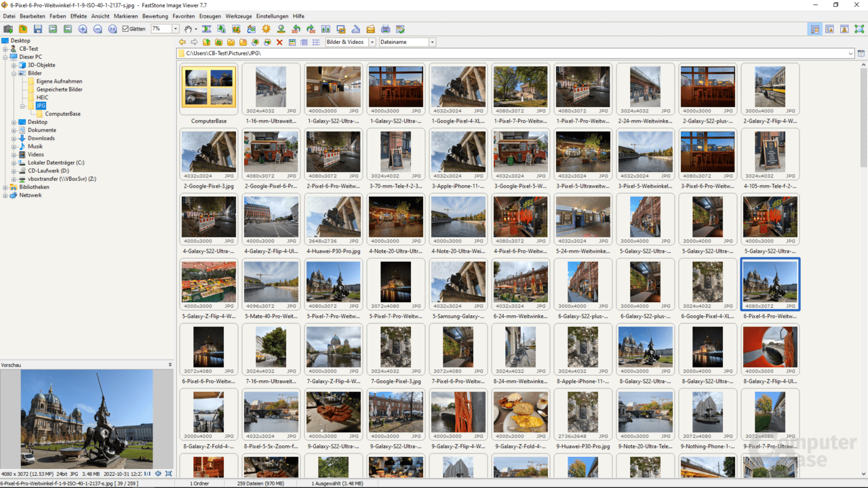The height and width of the screenshot is (488, 868).
Task: Click the camera acquire-image toolbar icon
Action: pos(8,29)
